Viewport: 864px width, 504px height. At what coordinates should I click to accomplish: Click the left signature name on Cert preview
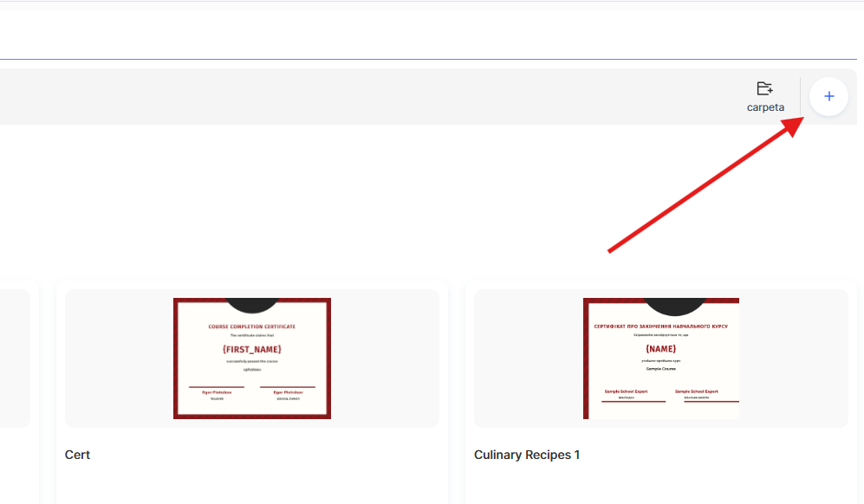216,392
